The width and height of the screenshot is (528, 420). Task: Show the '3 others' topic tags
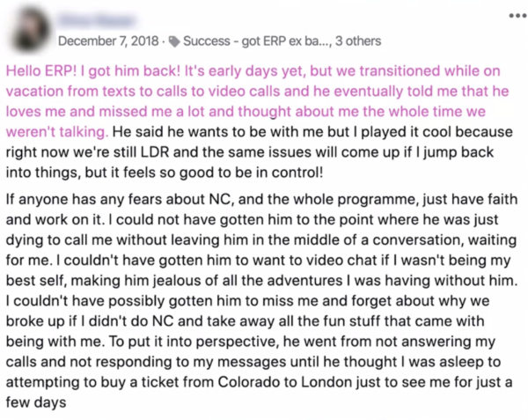click(358, 41)
